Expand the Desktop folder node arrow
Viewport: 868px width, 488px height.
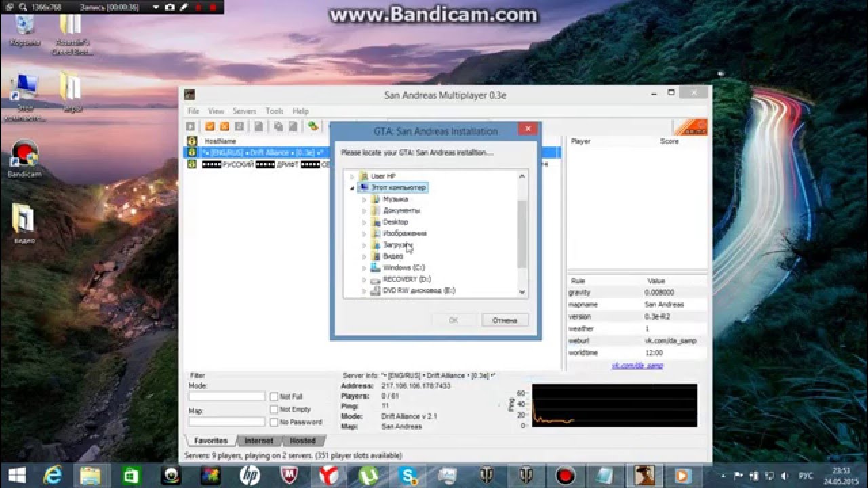(364, 222)
